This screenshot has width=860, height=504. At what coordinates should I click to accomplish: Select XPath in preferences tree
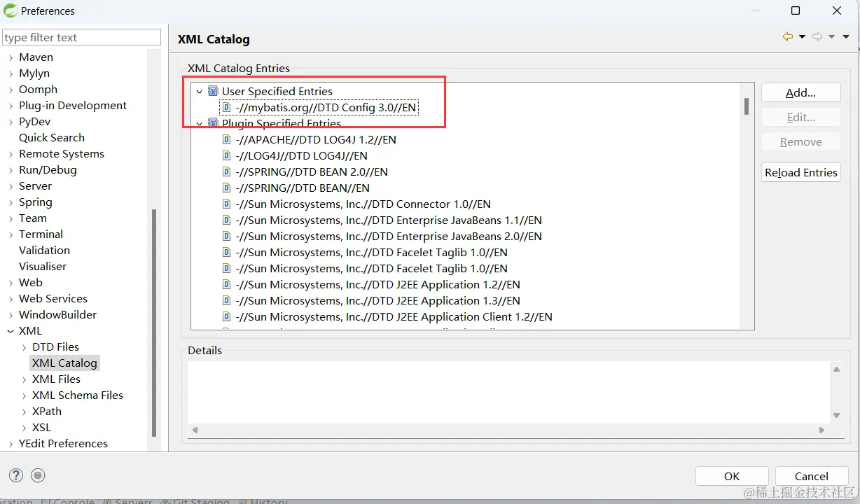pyautogui.click(x=47, y=411)
